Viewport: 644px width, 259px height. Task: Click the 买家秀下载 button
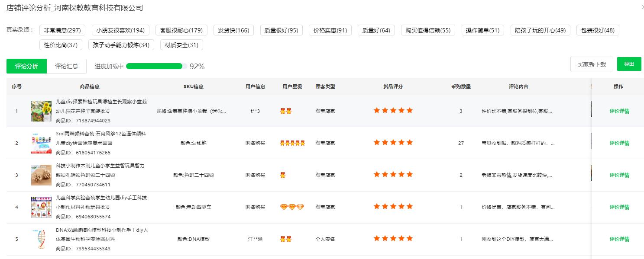coord(591,64)
